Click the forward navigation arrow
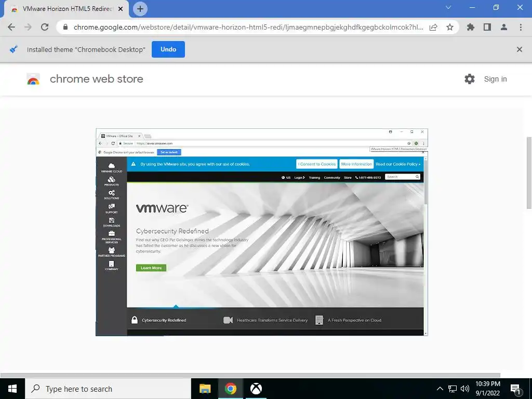Image resolution: width=532 pixels, height=399 pixels. (28, 27)
